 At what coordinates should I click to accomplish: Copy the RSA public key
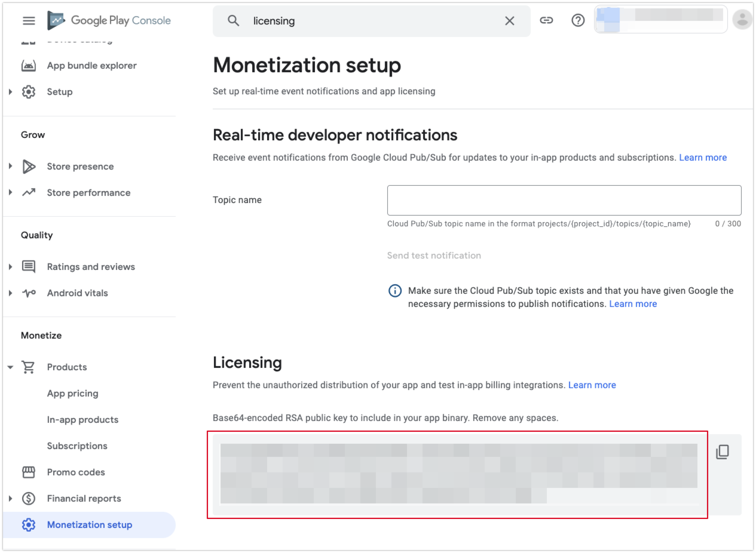click(722, 452)
